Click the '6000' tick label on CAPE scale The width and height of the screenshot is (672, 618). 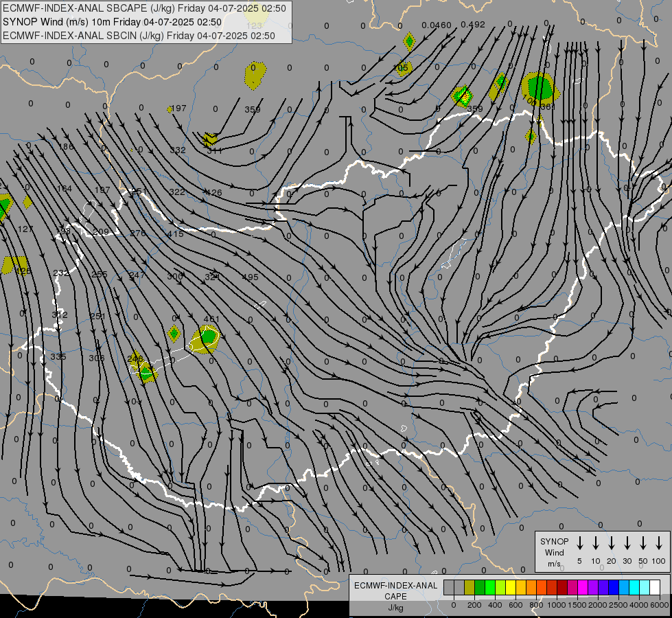point(660,605)
